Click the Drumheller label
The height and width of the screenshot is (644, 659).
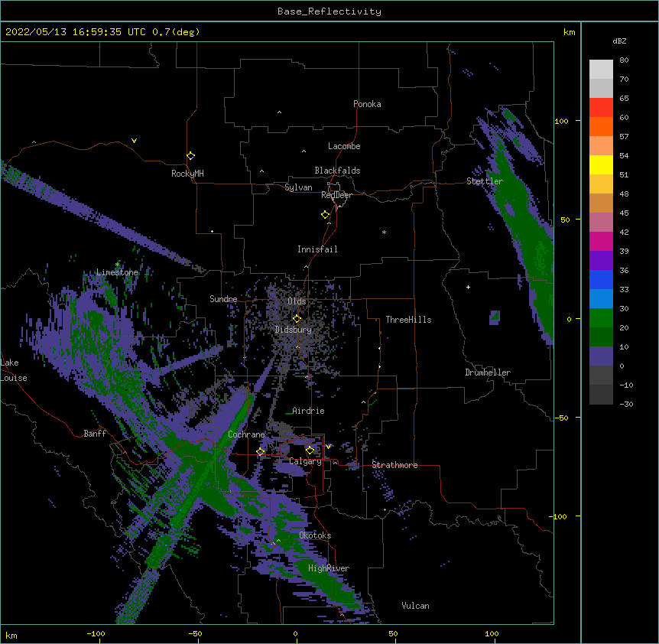coord(488,372)
